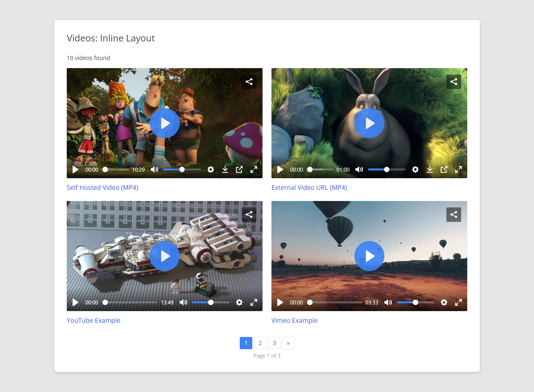
Task: Click the 03:33 duration on Vimeo Example
Action: [372, 302]
